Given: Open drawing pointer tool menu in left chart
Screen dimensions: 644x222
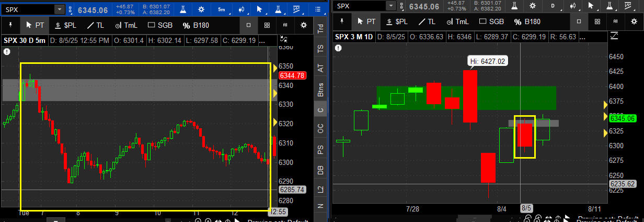Looking at the screenshot, I should 260,9.
